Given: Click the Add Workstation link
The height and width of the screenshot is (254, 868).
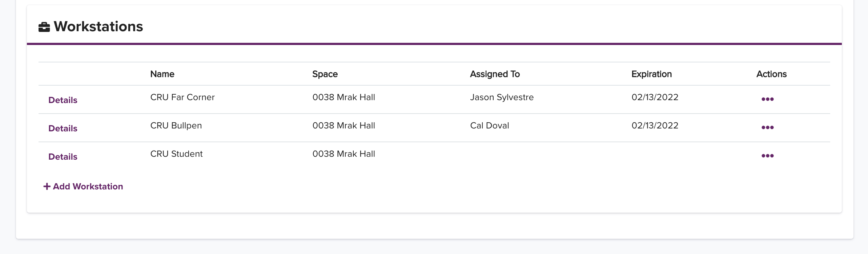Looking at the screenshot, I should pos(83,187).
